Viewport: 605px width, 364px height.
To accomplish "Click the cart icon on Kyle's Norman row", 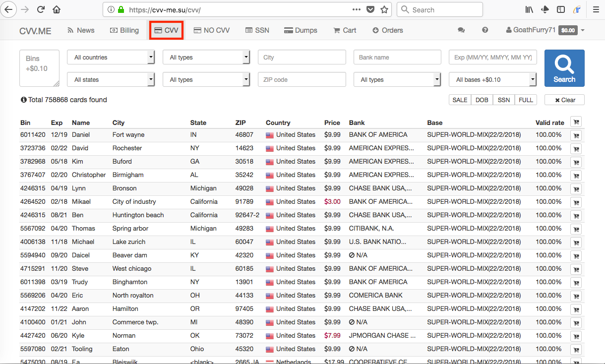I will coord(576,336).
